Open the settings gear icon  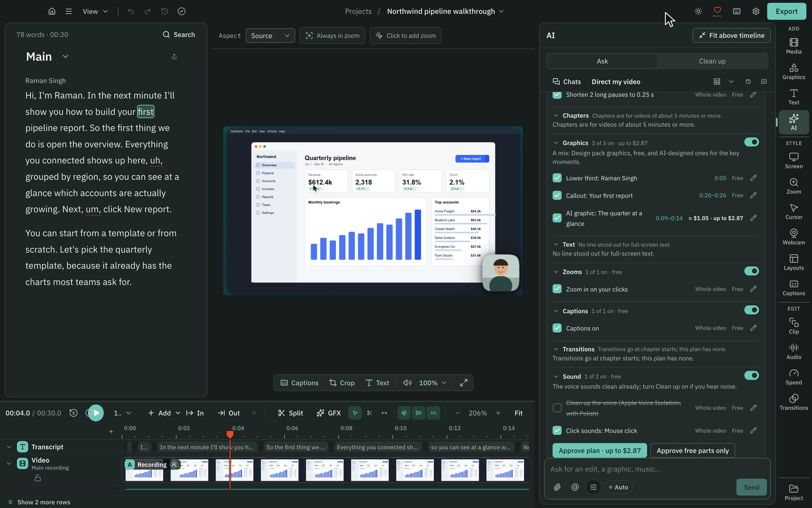click(x=756, y=11)
